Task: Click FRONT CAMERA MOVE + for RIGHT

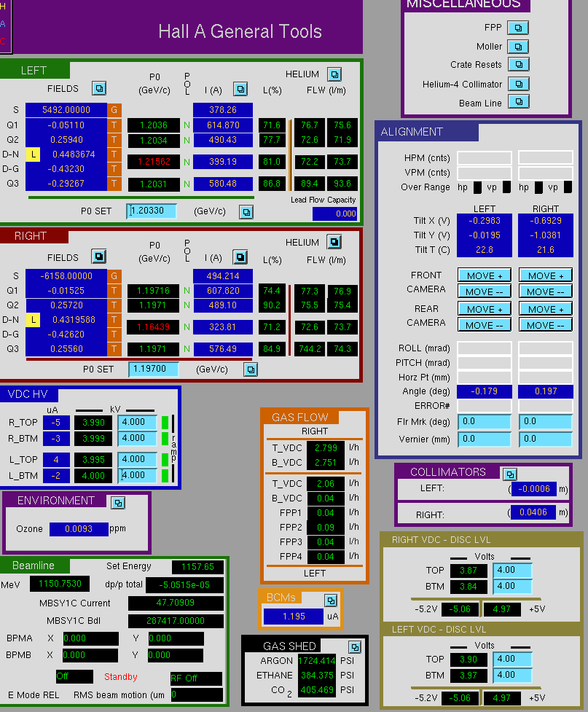Action: 545,275
